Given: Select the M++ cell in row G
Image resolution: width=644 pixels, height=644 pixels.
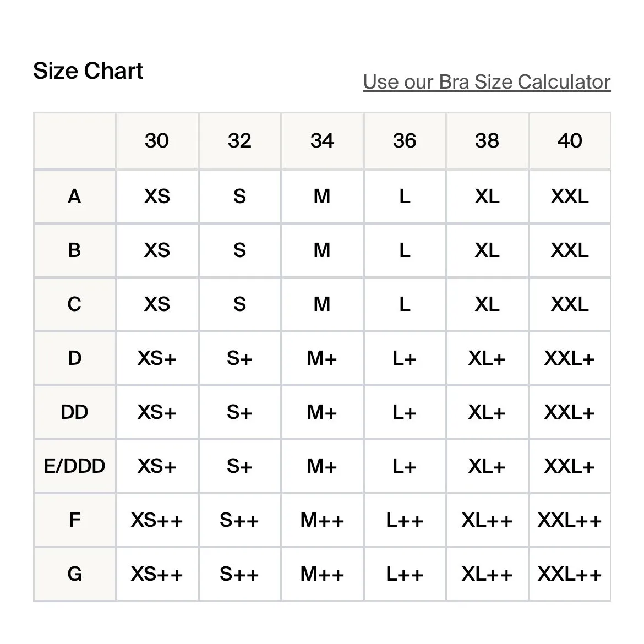Looking at the screenshot, I should (322, 574).
